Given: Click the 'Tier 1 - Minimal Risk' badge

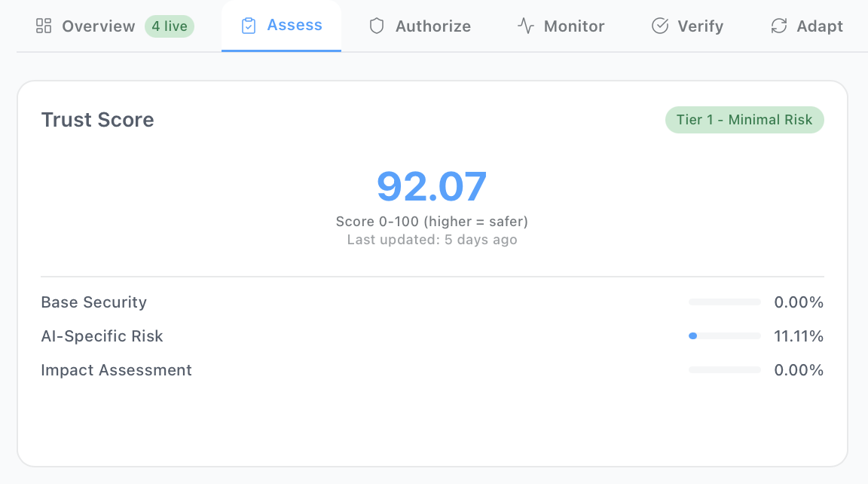Looking at the screenshot, I should pyautogui.click(x=744, y=119).
